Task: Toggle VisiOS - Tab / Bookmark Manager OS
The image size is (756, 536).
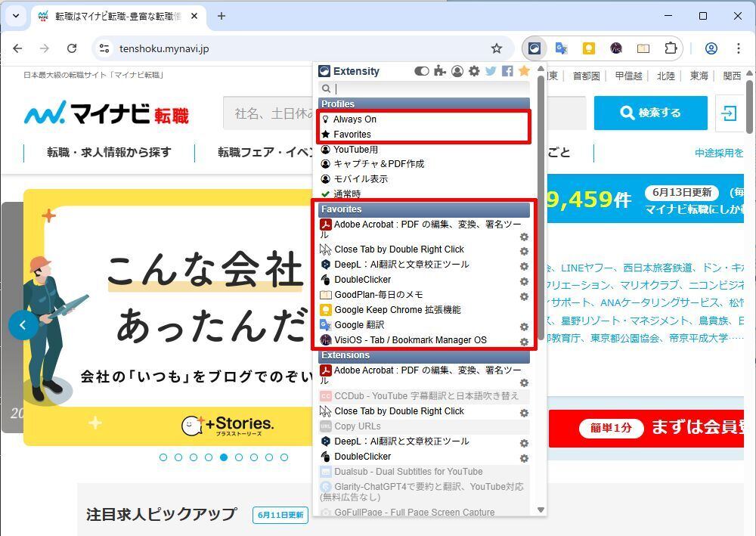Action: tap(403, 340)
